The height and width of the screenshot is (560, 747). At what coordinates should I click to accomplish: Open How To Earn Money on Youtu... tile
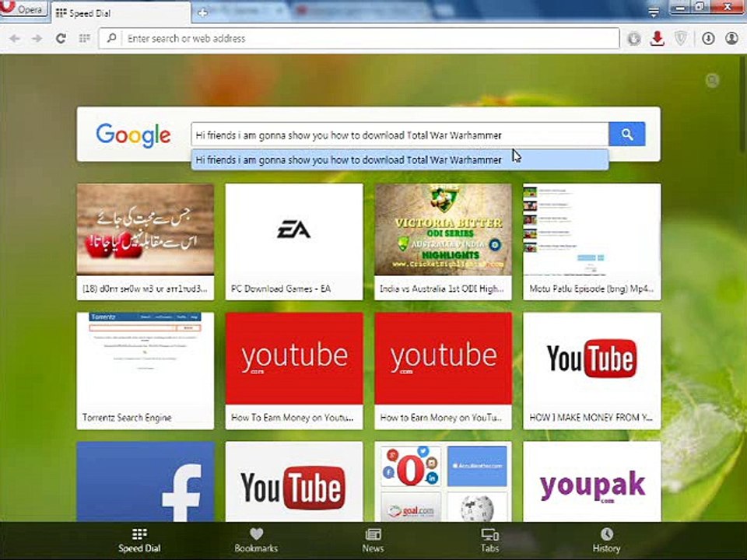pyautogui.click(x=294, y=371)
